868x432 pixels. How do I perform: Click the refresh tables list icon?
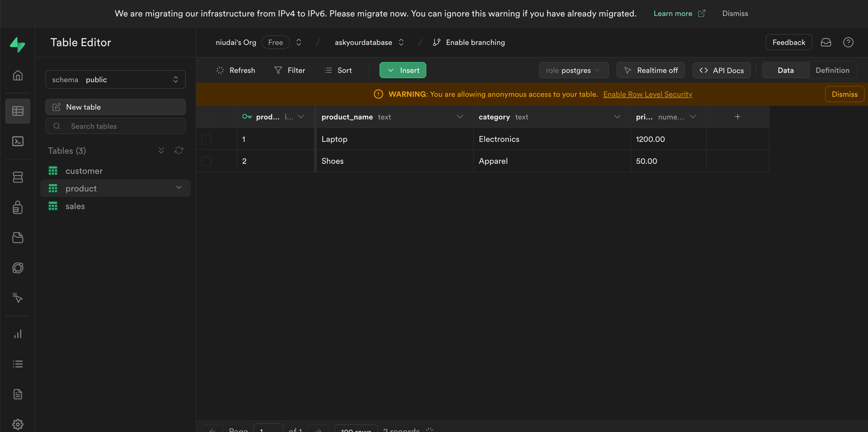click(179, 150)
